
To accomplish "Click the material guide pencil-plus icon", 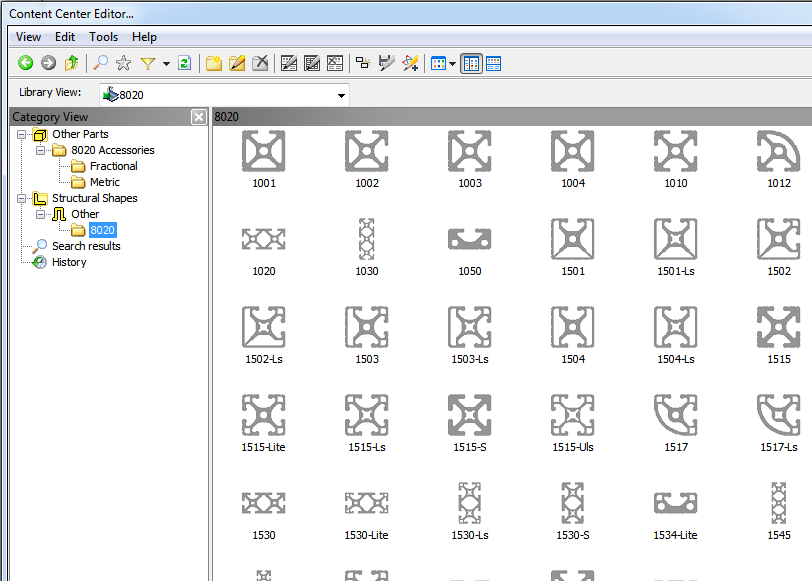I will [410, 63].
